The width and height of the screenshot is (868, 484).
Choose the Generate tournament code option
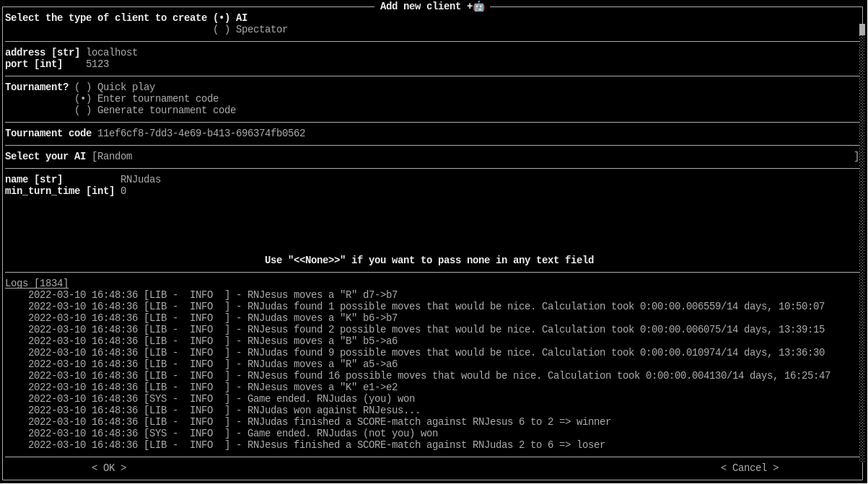(155, 110)
